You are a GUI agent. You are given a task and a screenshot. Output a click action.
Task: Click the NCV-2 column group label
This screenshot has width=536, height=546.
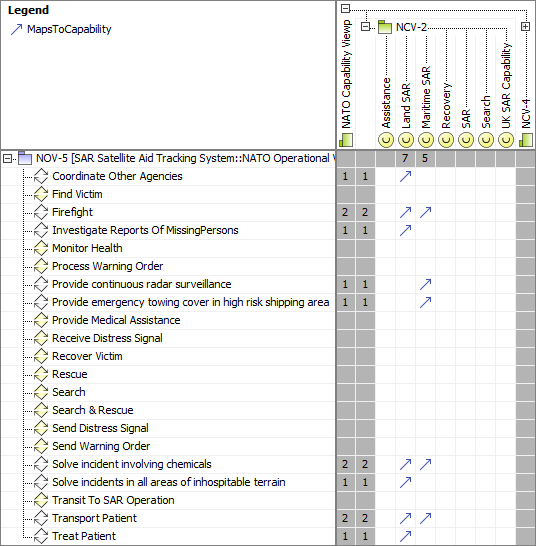point(411,27)
